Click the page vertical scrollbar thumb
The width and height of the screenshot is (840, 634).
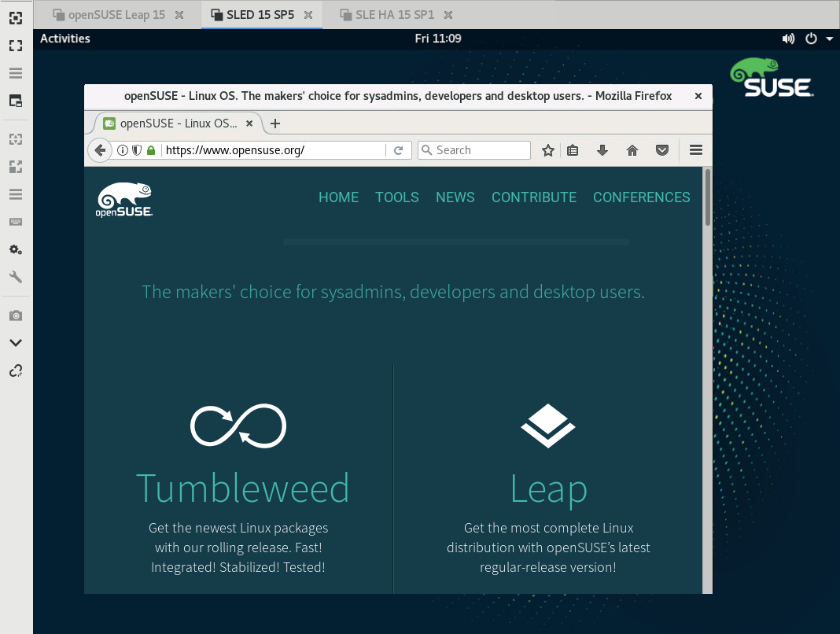(707, 197)
